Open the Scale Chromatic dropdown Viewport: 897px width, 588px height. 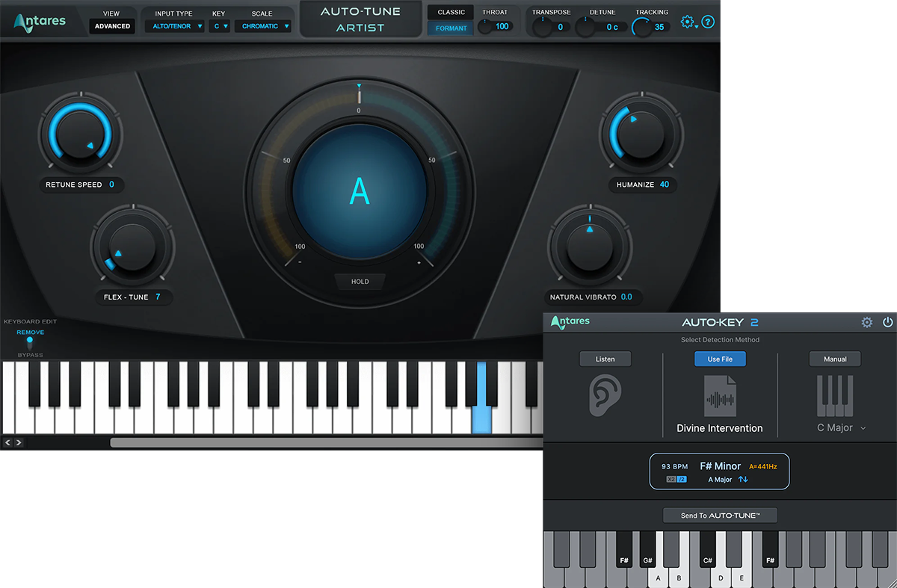pos(262,26)
